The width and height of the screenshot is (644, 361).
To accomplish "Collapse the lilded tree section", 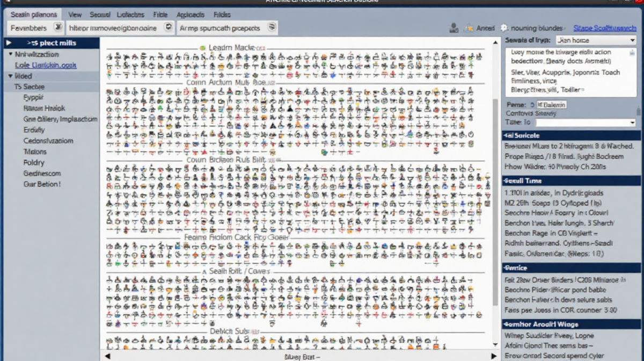I will pyautogui.click(x=10, y=76).
